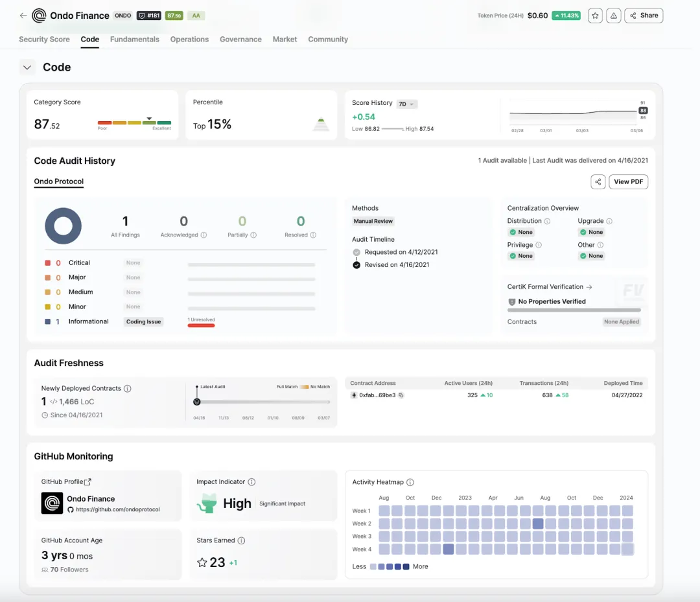Click the back arrow beside Ondo Finance
Screen dimensions: 700x602
click(x=23, y=16)
